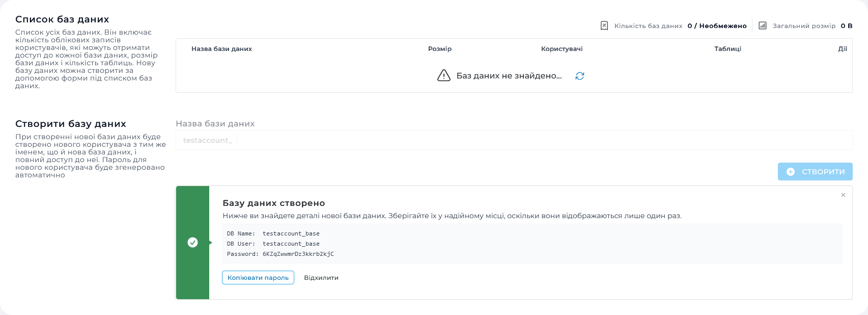Screen dimensions: 868x315
Task: Click the warning triangle icon in the empty table
Action: point(444,76)
